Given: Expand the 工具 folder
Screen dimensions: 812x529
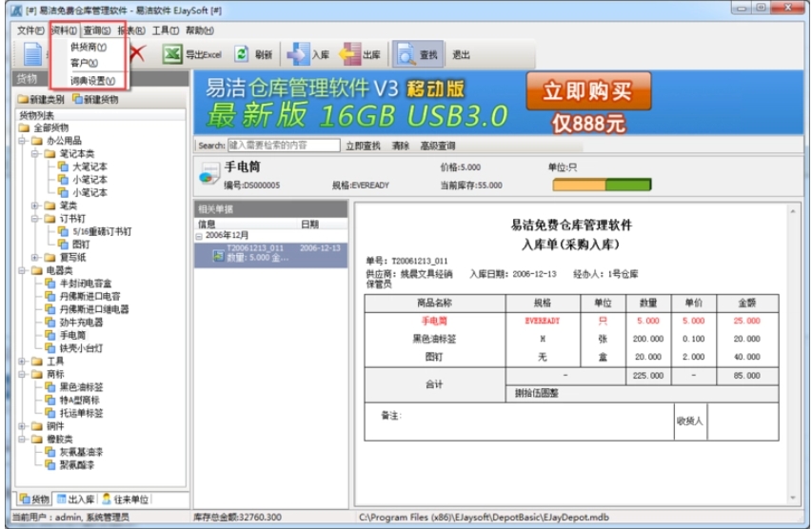Looking at the screenshot, I should (22, 361).
